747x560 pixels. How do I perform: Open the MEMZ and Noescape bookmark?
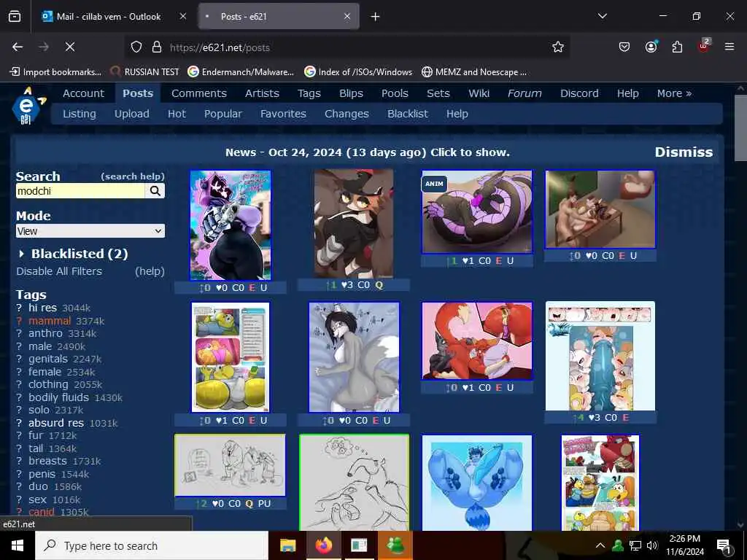[474, 72]
